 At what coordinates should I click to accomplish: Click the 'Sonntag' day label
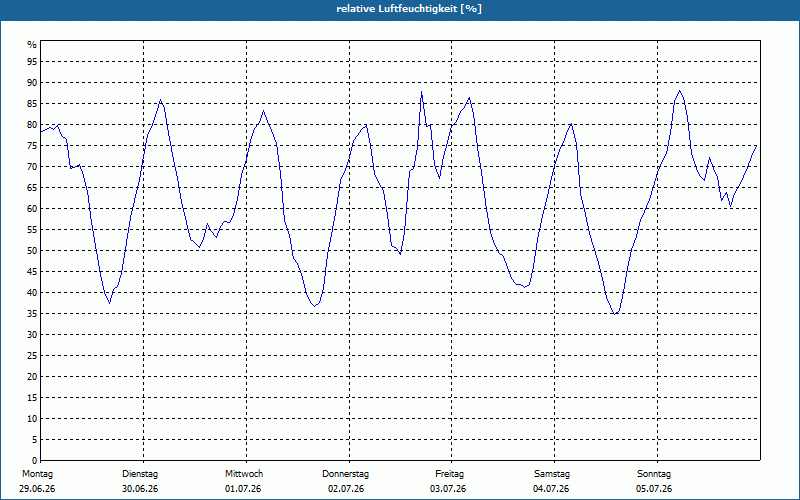[x=654, y=474]
